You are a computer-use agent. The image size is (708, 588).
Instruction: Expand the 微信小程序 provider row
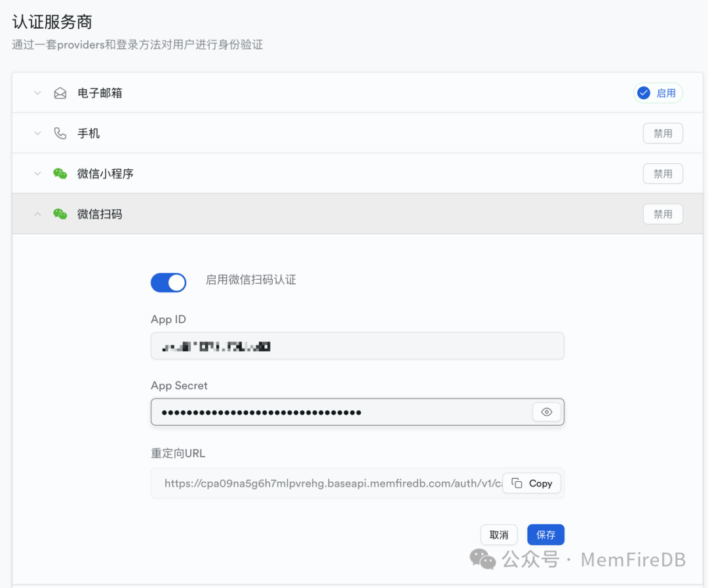tap(37, 174)
